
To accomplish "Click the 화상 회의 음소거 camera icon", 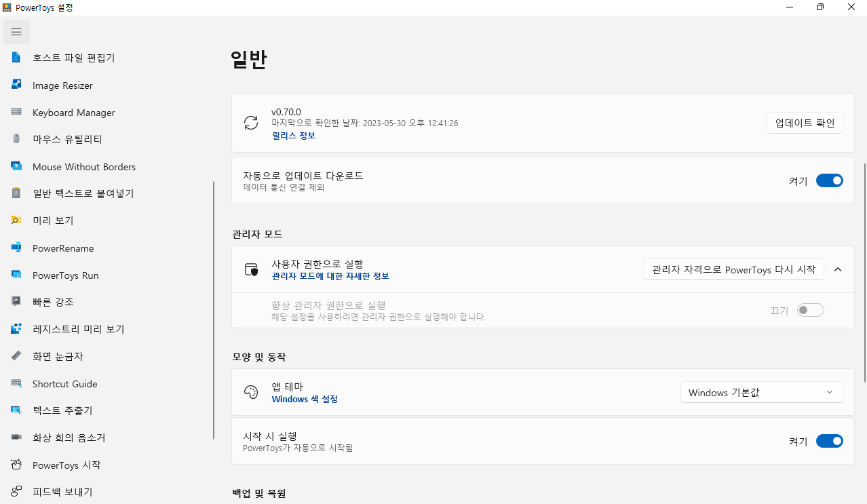I will click(x=16, y=438).
